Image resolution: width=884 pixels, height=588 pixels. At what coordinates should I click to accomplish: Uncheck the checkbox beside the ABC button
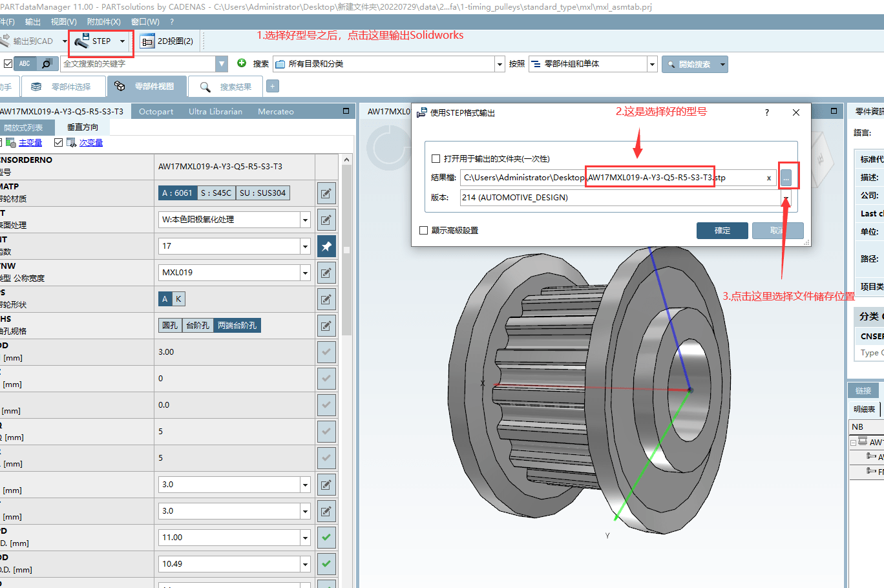click(x=8, y=64)
